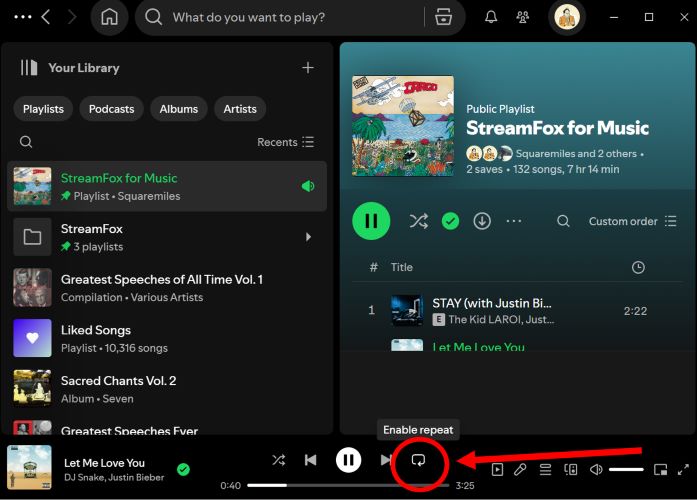Image resolution: width=697 pixels, height=500 pixels.
Task: Click the now-playing speaker icon in library row
Action: [308, 186]
